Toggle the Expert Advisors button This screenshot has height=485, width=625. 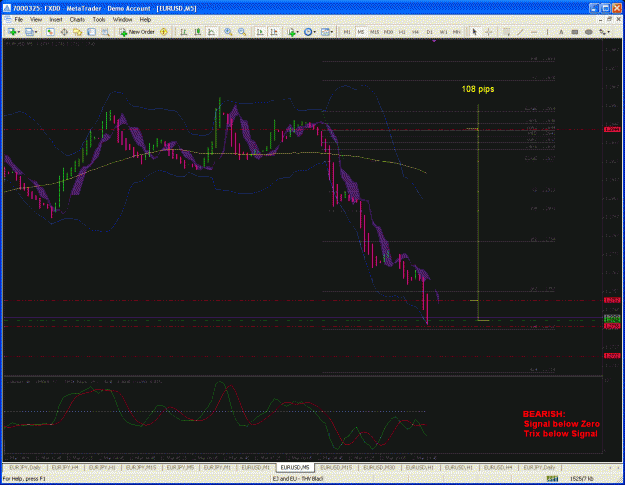[163, 32]
